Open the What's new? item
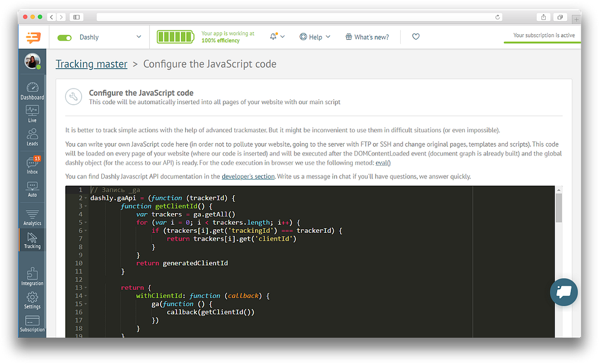 click(367, 37)
